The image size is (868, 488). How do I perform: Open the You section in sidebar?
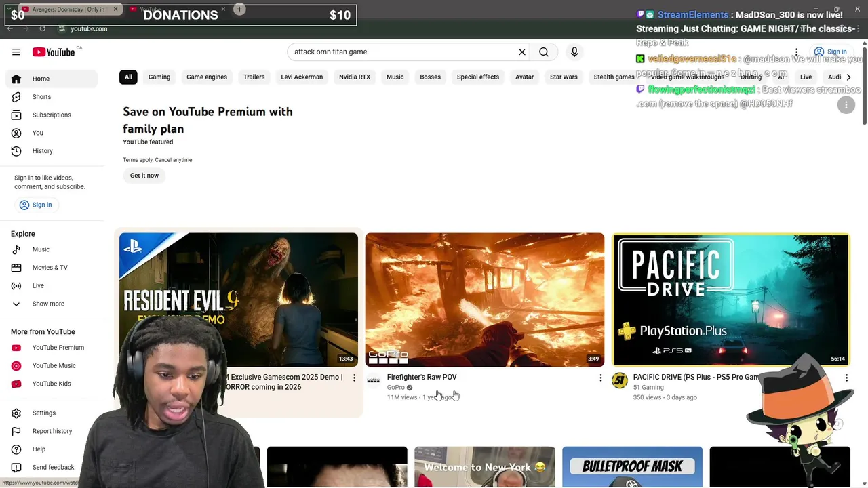tap(52, 133)
